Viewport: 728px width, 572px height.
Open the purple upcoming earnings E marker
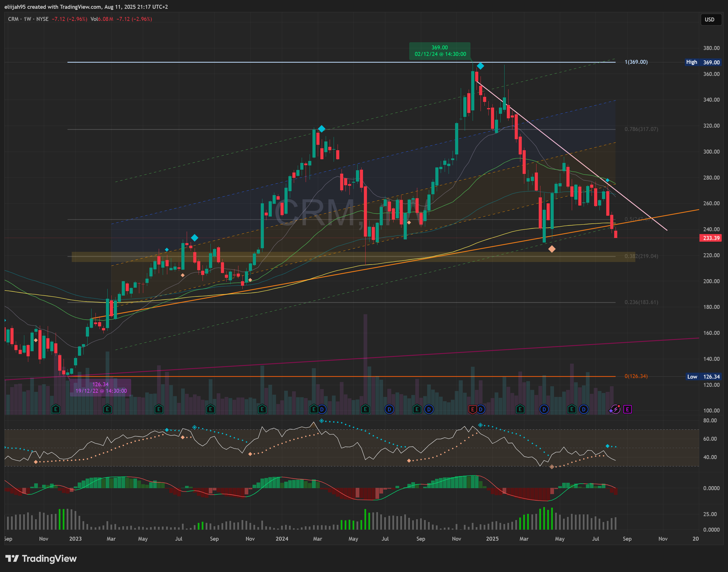[x=627, y=409]
